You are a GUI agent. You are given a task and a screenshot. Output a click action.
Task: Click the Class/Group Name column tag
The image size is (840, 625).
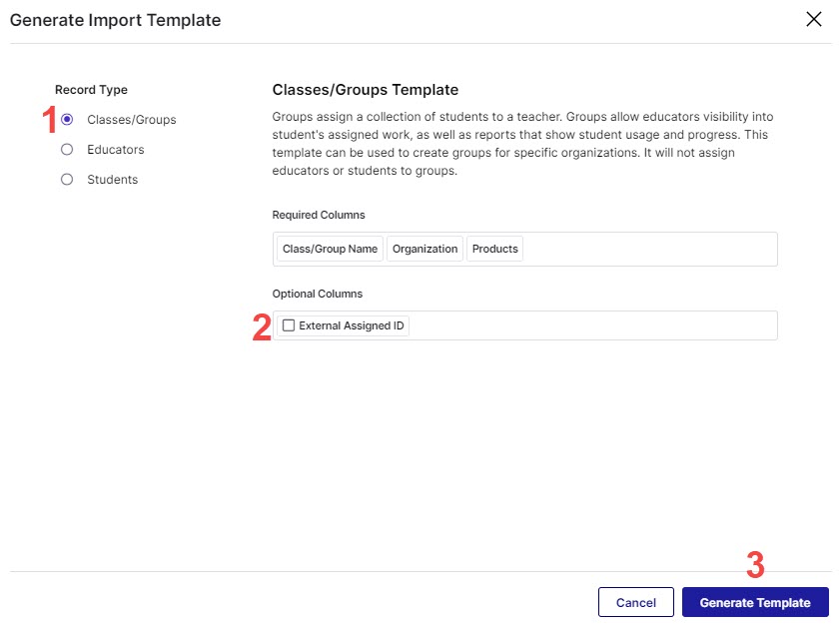pyautogui.click(x=330, y=249)
